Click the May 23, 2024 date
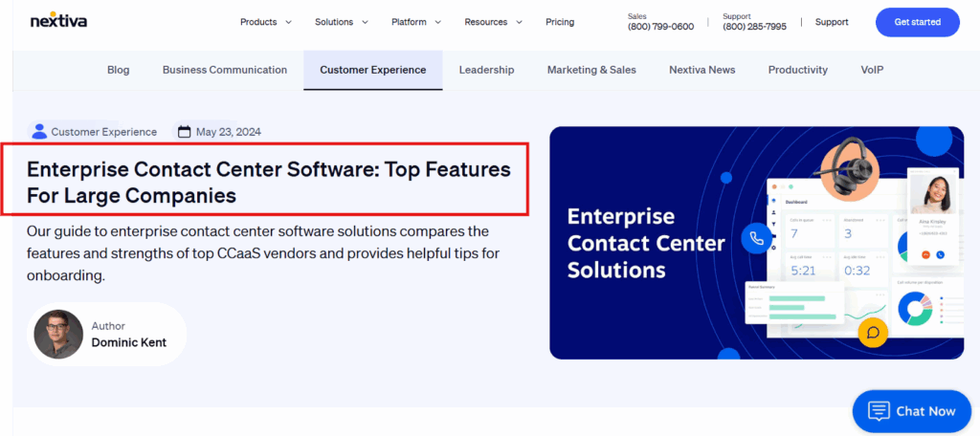This screenshot has width=980, height=436. [x=228, y=132]
